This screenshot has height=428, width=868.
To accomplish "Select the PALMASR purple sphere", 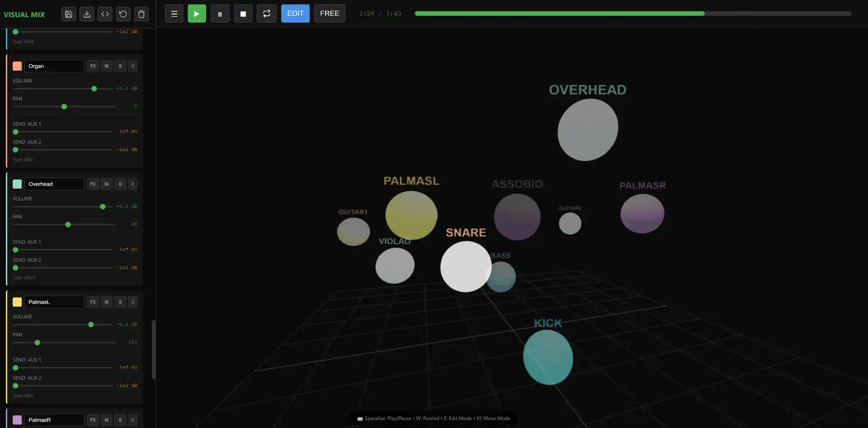I will click(642, 213).
